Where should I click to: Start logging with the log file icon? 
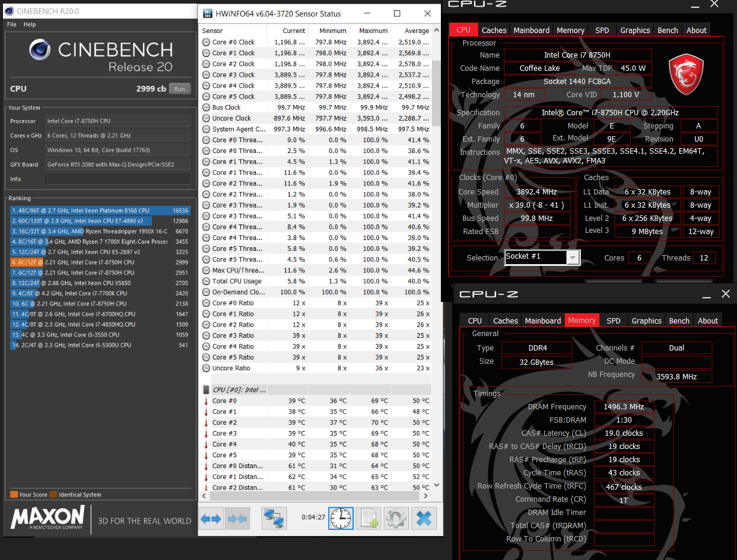click(x=368, y=518)
